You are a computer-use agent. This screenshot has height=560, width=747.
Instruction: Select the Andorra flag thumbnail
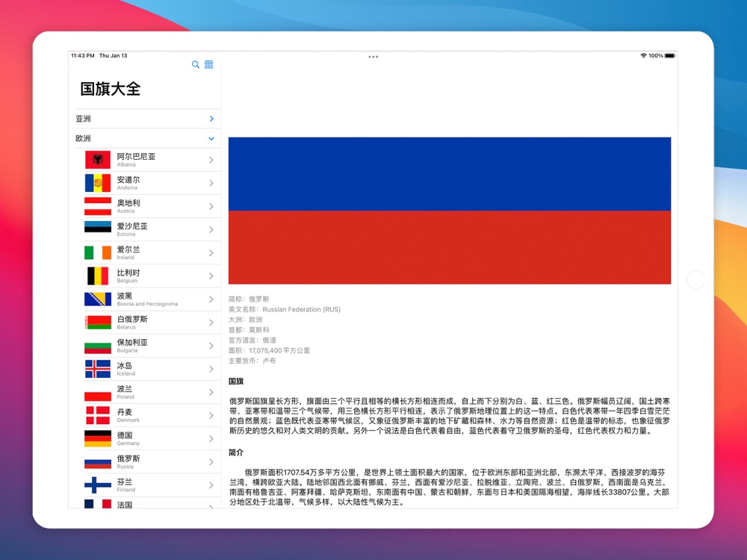pos(98,184)
